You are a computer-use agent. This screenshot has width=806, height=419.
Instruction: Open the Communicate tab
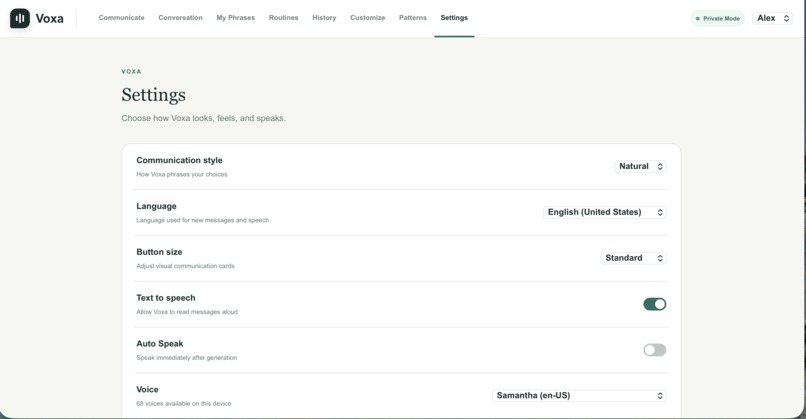click(x=121, y=17)
